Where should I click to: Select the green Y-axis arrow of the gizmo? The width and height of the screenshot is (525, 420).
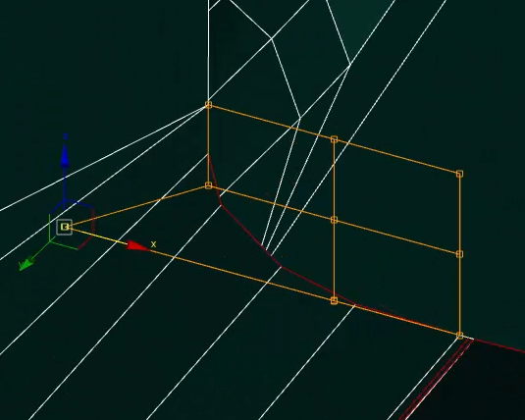26,263
